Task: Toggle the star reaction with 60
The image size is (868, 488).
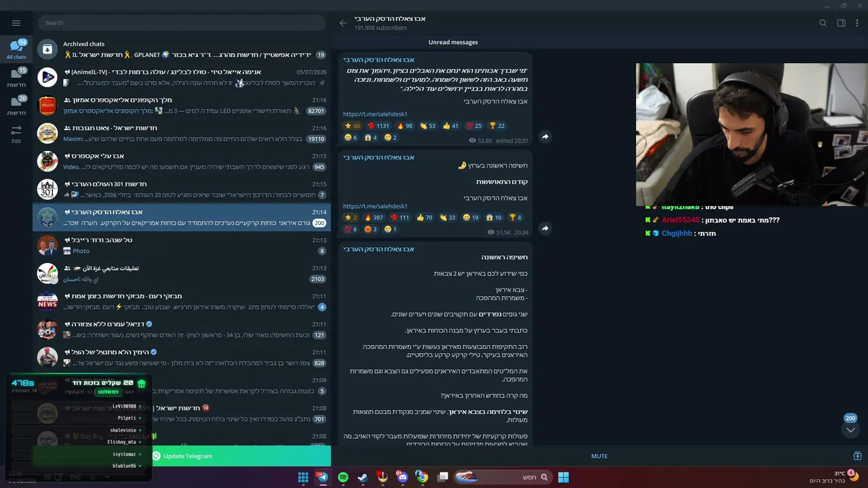Action: [x=353, y=125]
